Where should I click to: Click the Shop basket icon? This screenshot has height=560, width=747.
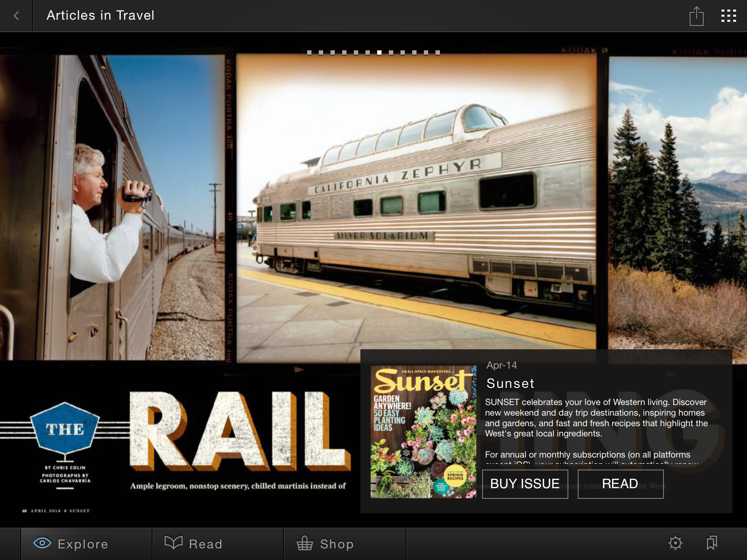coord(305,543)
